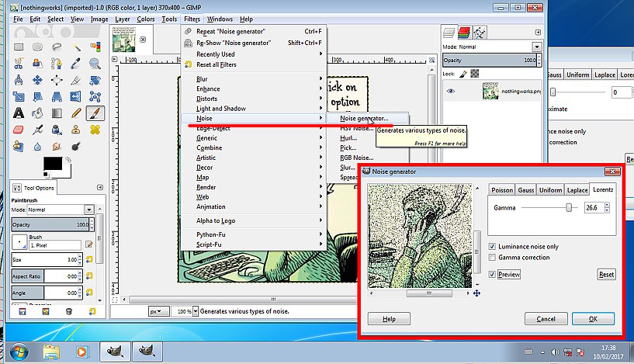The height and width of the screenshot is (364, 634).
Task: Open the brush editor button beside 1. Pixel
Action: 89,244
